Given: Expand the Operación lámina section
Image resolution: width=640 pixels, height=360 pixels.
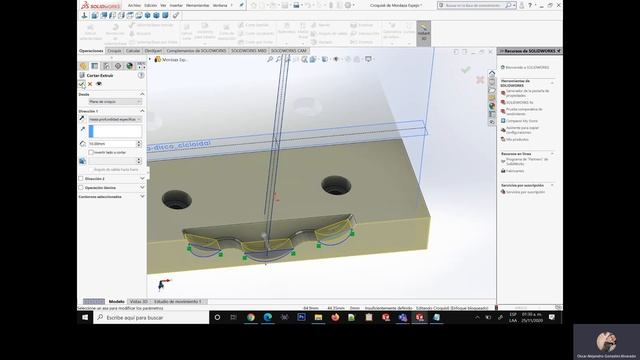Looking at the screenshot, I should (x=142, y=188).
